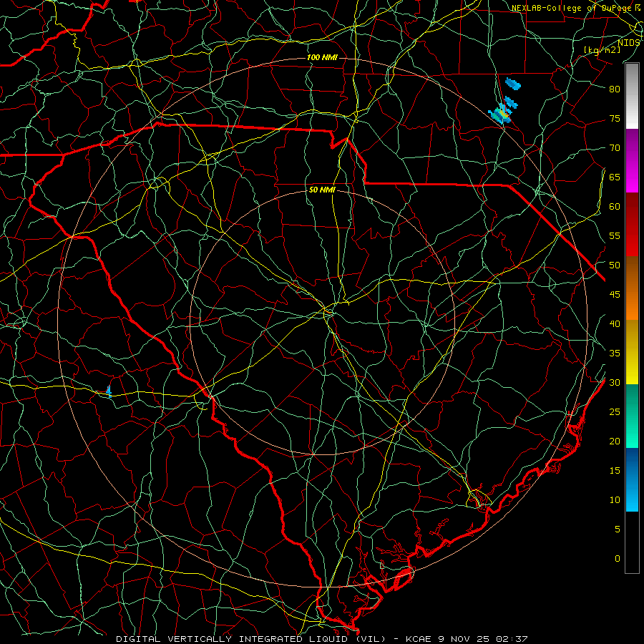Click the 100 NMI range ring label

click(322, 57)
